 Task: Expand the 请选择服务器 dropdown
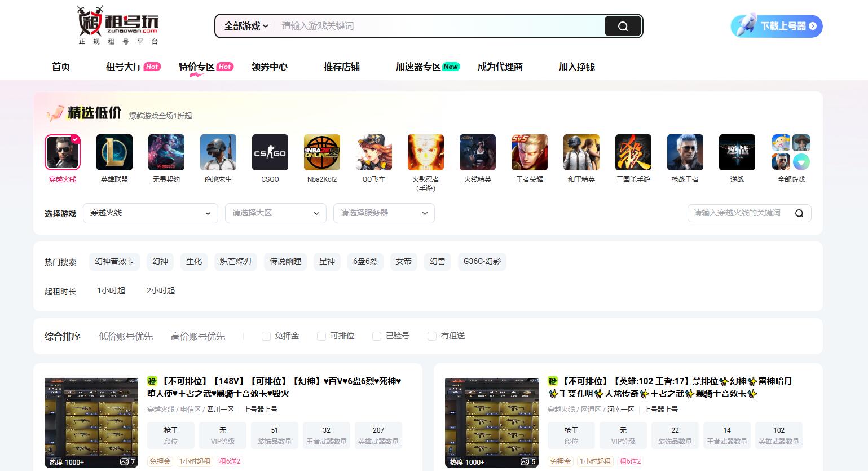384,213
